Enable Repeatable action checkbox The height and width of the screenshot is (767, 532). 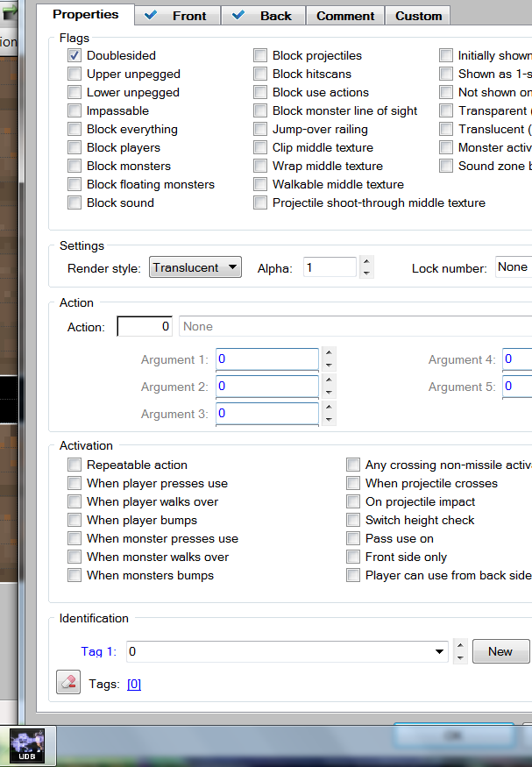[75, 465]
